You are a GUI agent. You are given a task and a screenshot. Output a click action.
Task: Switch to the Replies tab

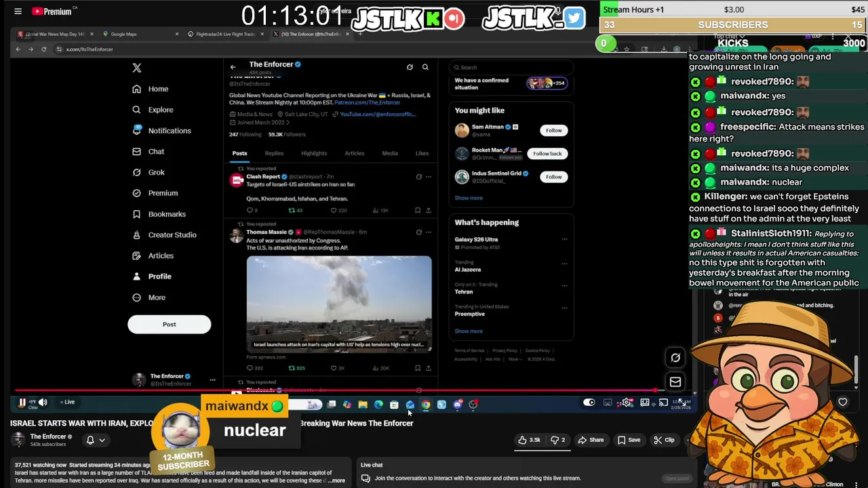(x=274, y=153)
